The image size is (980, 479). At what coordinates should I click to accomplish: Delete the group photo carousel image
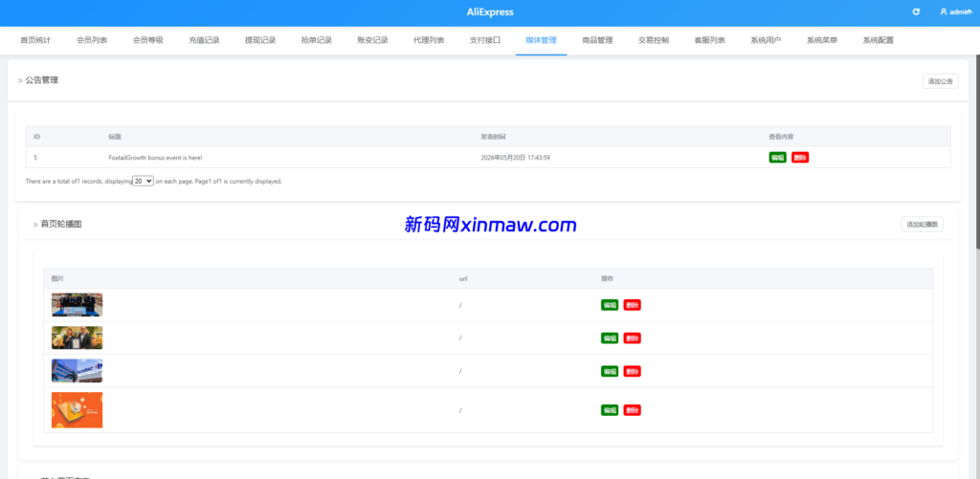(633, 305)
